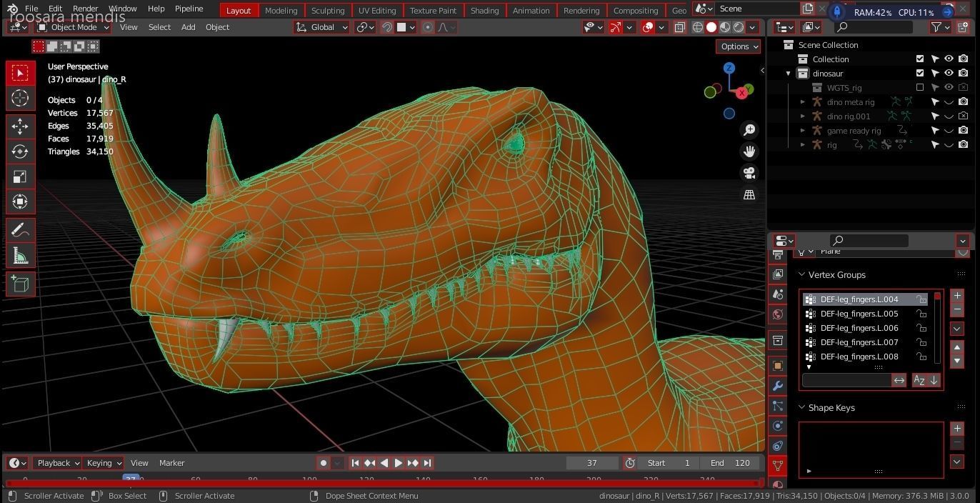980x503 pixels.
Task: Remove vertex group with minus button
Action: click(957, 309)
